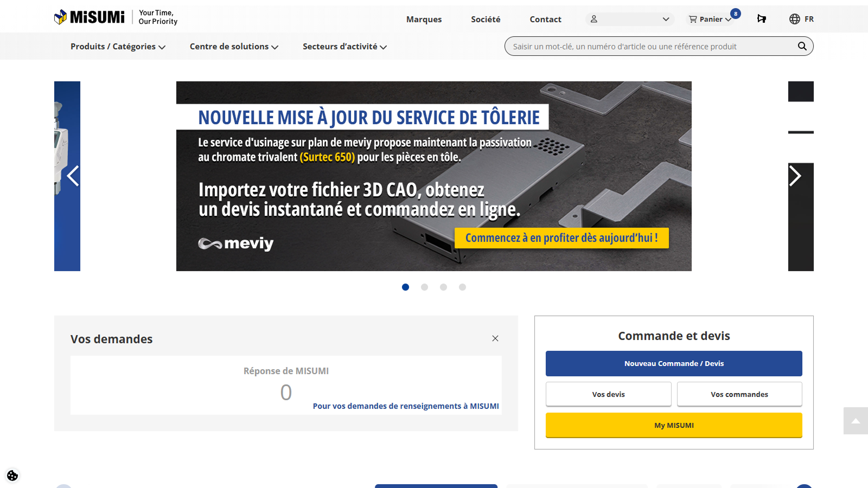Click the search magnifier icon
The width and height of the screenshot is (868, 488).
(x=802, y=46)
